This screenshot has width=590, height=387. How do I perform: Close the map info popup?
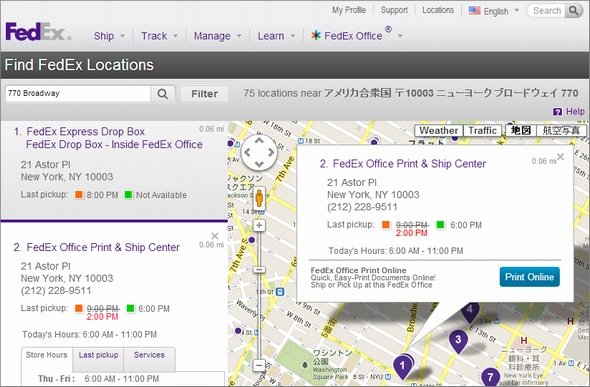pos(560,156)
